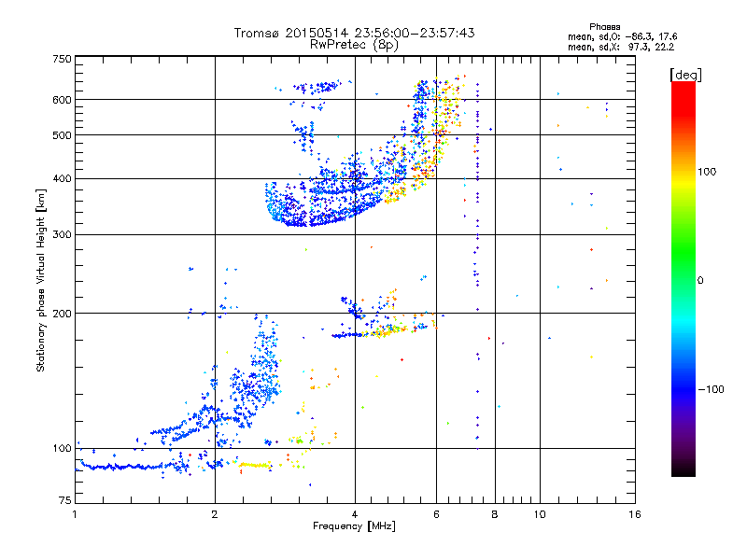
Task: Click the x-axis tick label '2'
Action: tap(215, 514)
